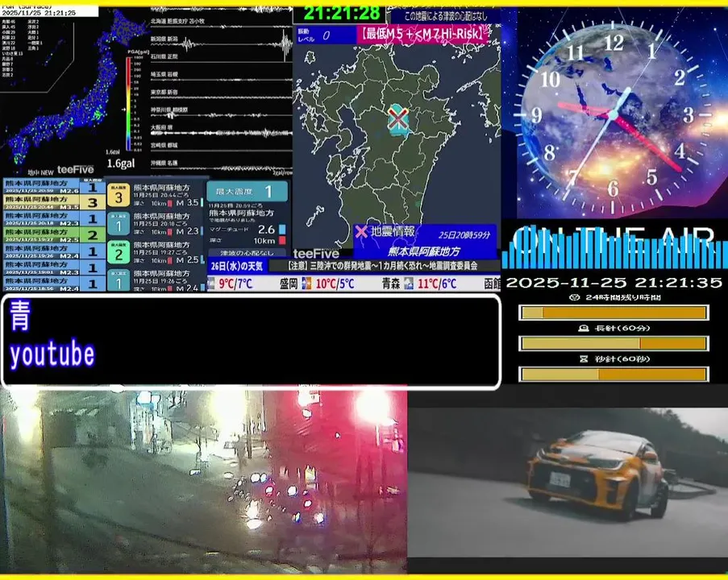The image size is (728, 580).
Task: Click the icon beside 長針(60分) label
Action: pos(584,328)
